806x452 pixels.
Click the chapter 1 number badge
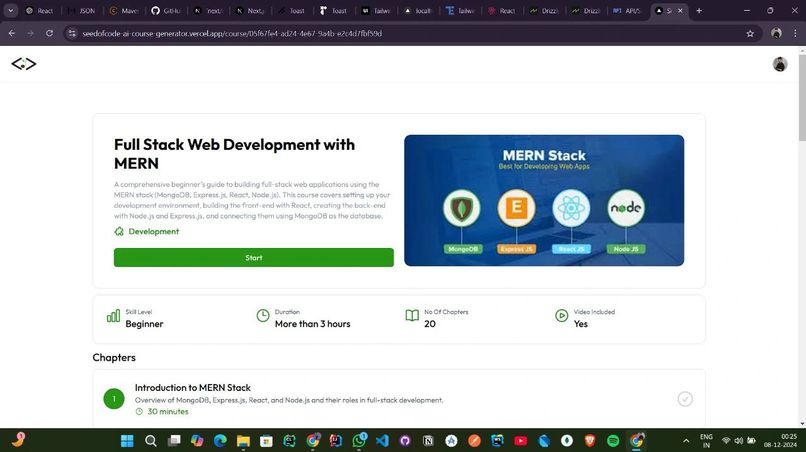coord(114,399)
